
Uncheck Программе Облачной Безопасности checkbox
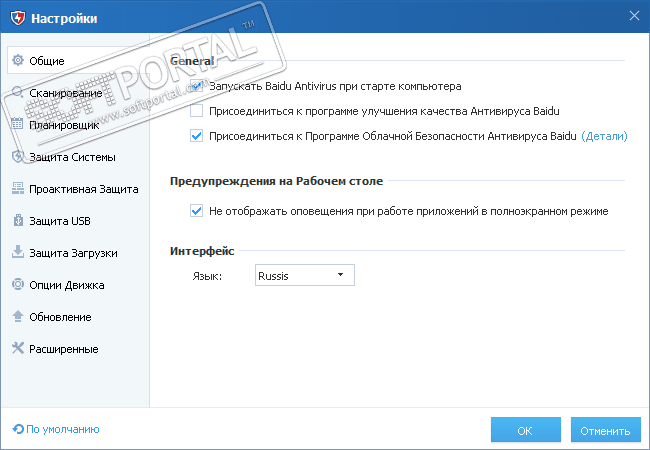click(x=196, y=135)
